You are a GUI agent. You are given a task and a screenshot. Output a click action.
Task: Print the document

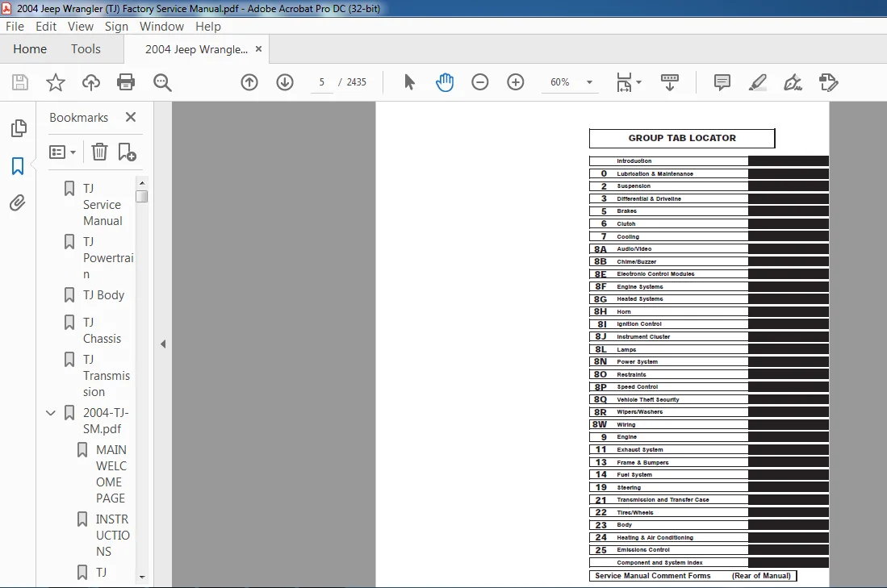coord(126,82)
